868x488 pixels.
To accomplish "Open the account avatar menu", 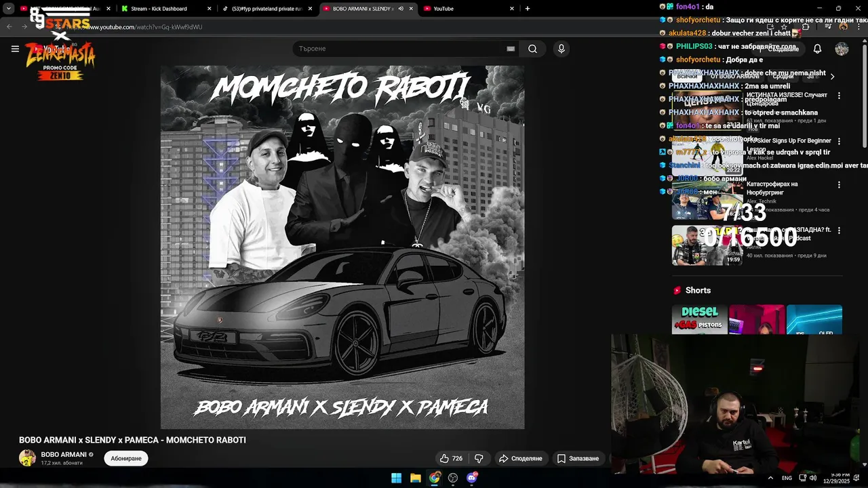I will point(842,49).
